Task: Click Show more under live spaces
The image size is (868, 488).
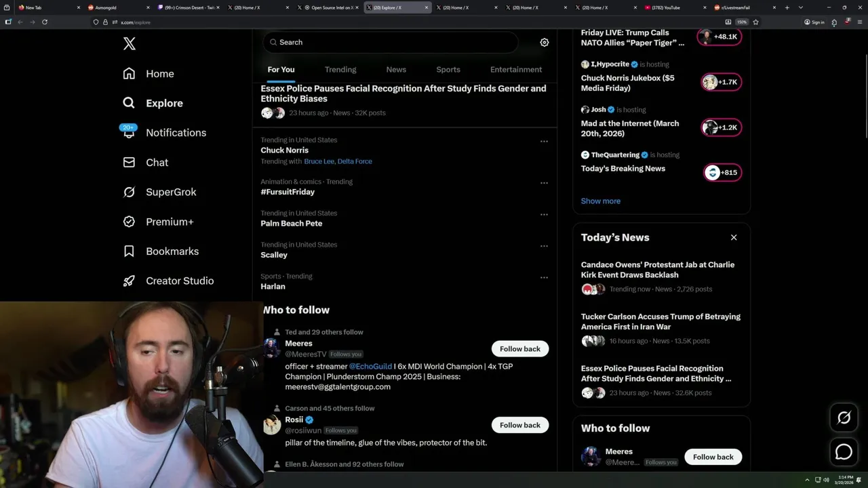Action: [x=600, y=201]
